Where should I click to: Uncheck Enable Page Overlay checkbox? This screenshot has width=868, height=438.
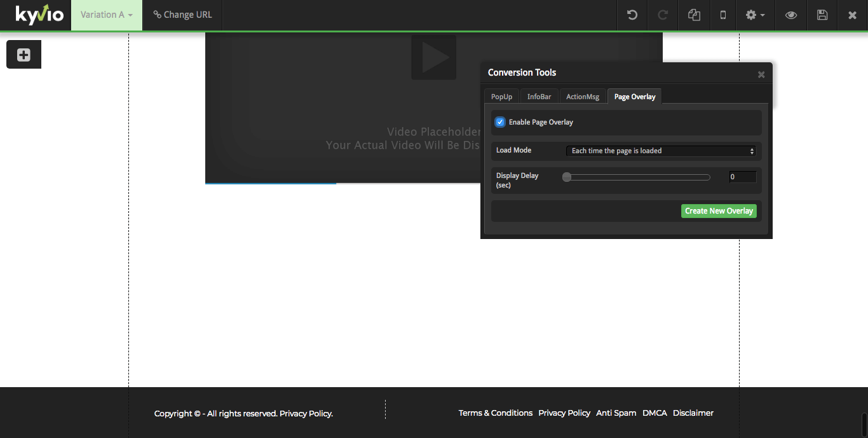500,122
